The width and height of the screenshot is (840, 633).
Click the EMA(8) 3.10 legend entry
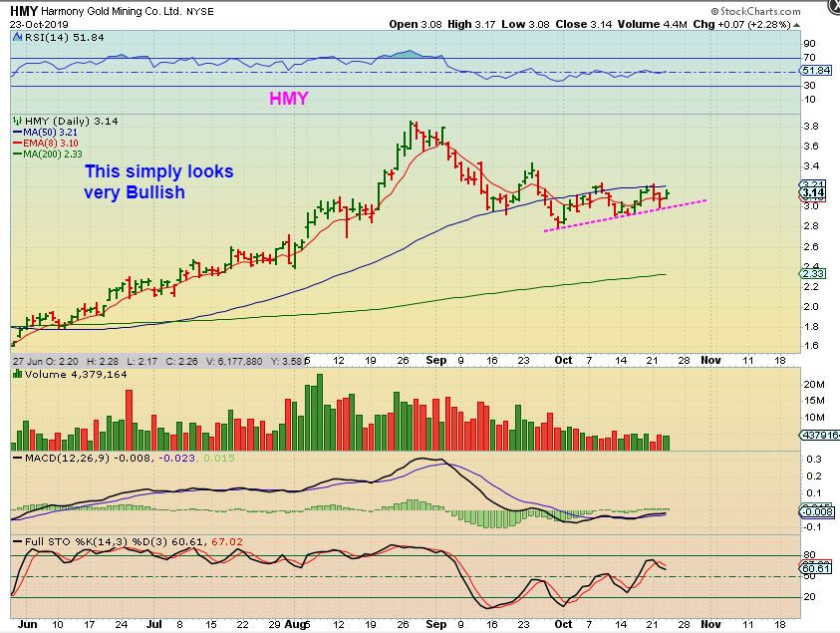(46, 144)
